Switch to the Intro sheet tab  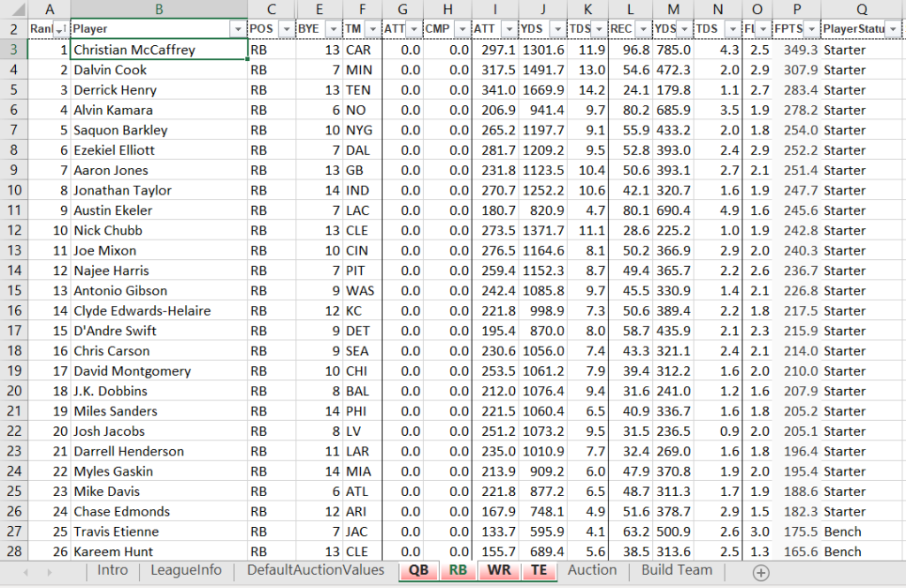[x=112, y=571]
